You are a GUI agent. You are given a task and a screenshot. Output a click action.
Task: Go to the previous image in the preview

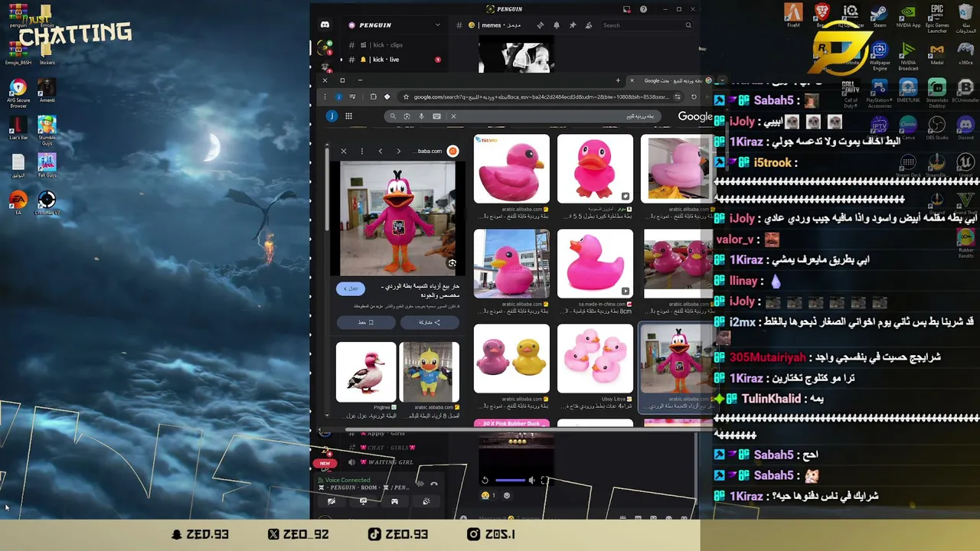[381, 152]
